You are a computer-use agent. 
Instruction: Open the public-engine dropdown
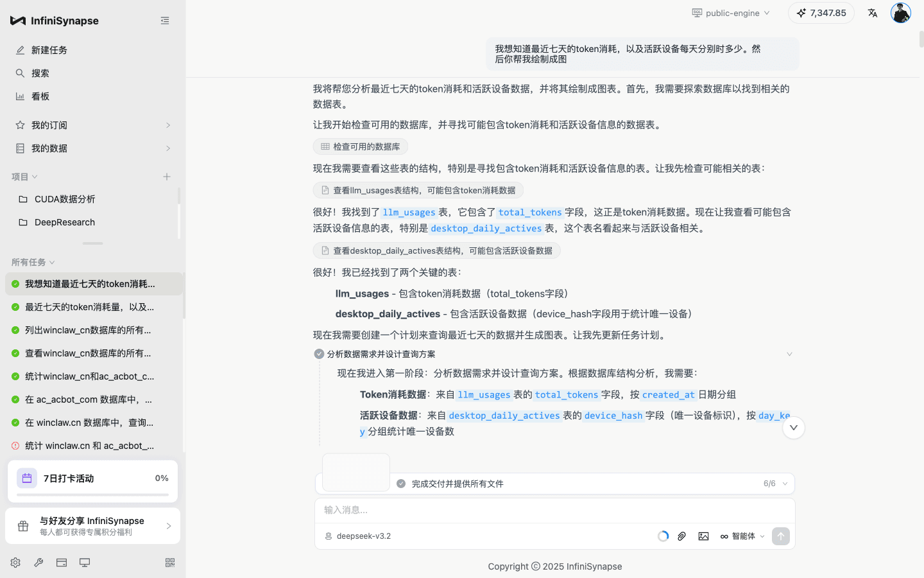tap(730, 12)
